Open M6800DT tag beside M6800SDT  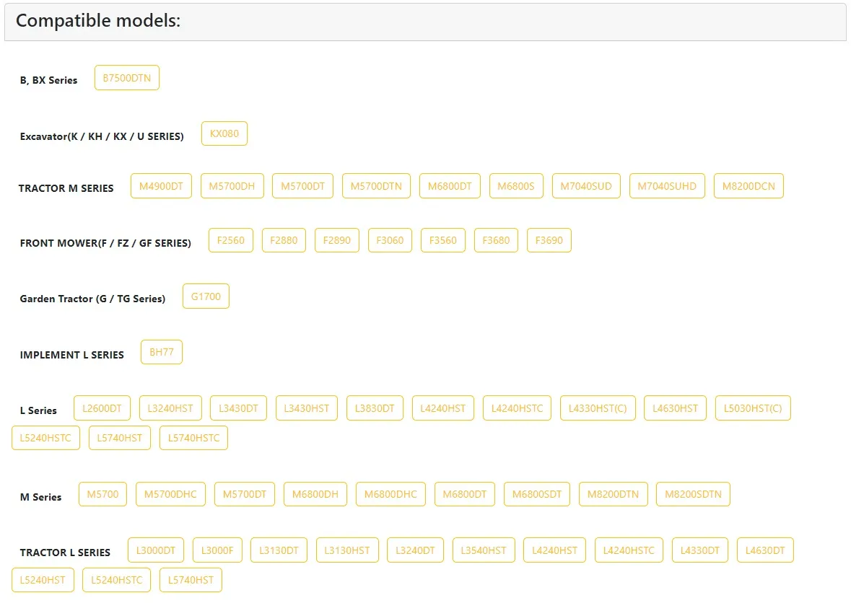click(x=465, y=495)
